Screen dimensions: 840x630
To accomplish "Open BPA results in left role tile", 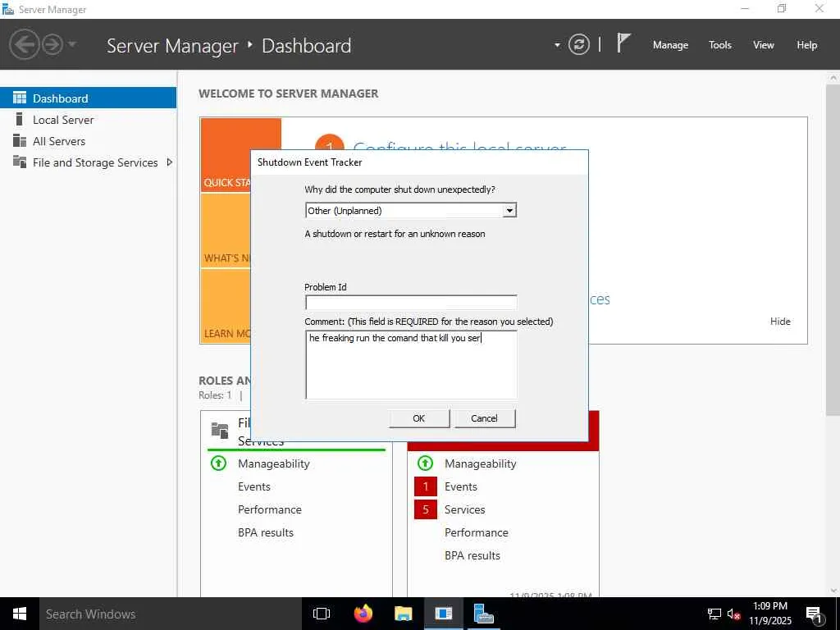I will (x=266, y=532).
